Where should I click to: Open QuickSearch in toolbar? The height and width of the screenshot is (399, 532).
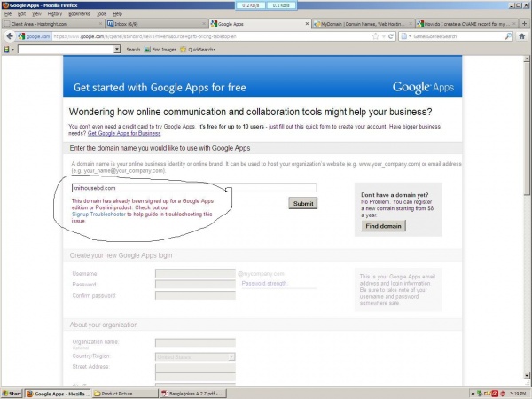pyautogui.click(x=198, y=50)
